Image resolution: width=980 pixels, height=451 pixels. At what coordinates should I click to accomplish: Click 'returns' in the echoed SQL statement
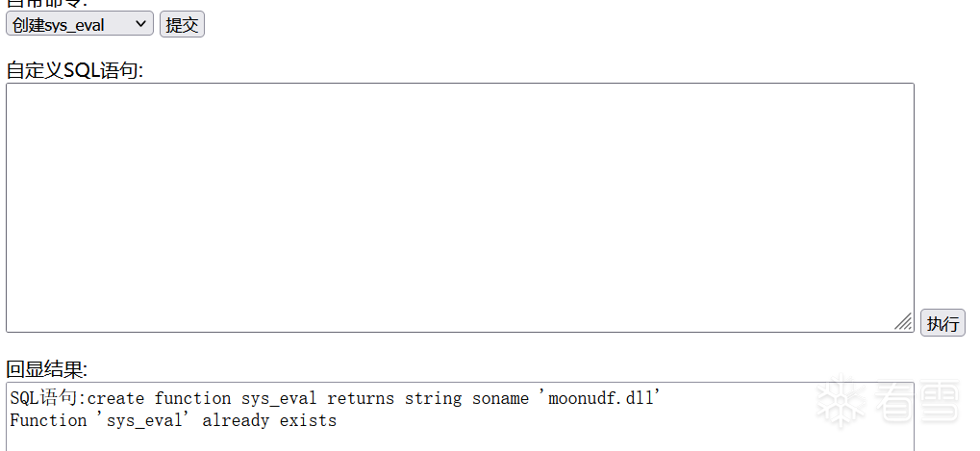(361, 398)
